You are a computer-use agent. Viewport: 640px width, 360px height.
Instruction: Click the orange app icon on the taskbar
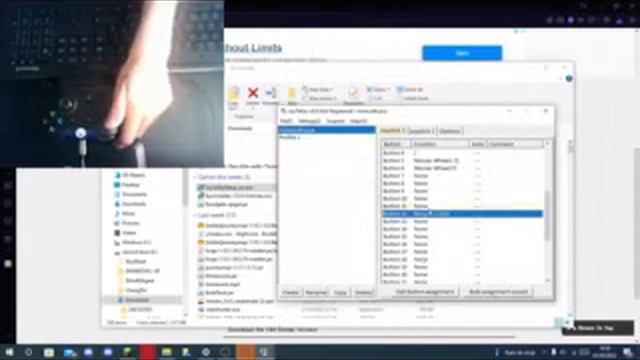[245, 352]
